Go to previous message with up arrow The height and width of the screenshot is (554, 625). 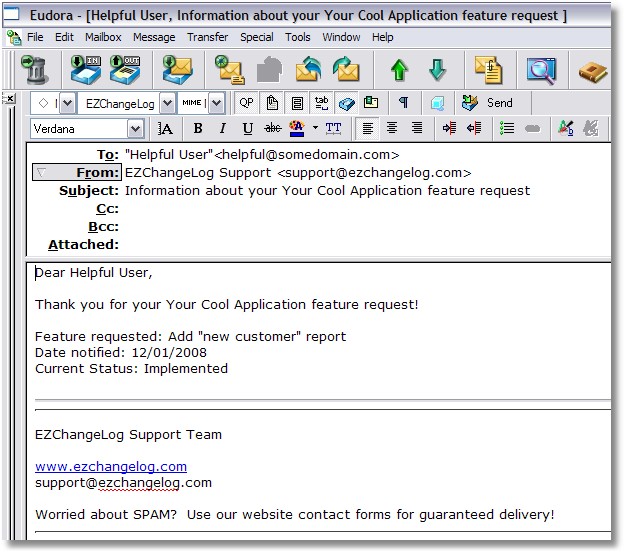pos(399,70)
